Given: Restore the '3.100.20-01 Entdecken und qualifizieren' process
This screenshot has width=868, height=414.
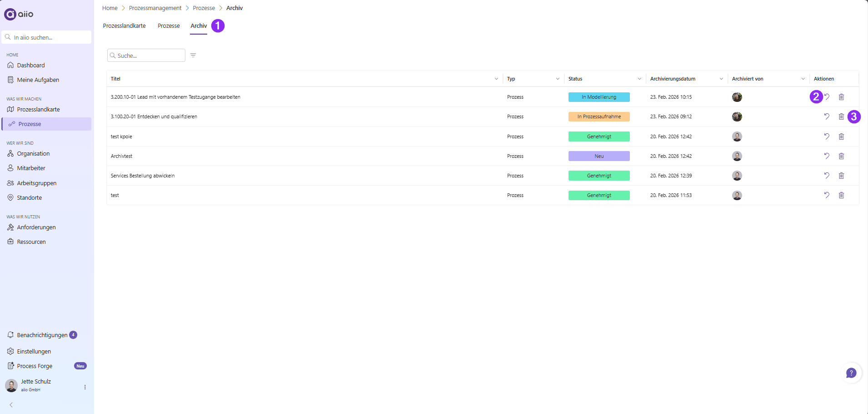Looking at the screenshot, I should 827,116.
